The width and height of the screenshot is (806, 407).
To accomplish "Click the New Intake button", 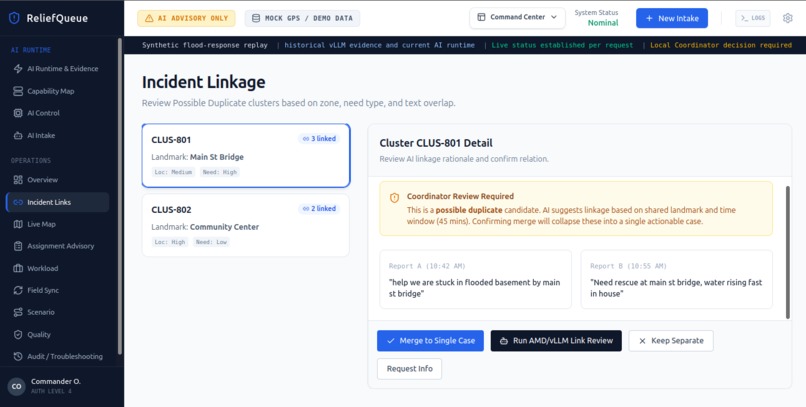I will pos(672,18).
